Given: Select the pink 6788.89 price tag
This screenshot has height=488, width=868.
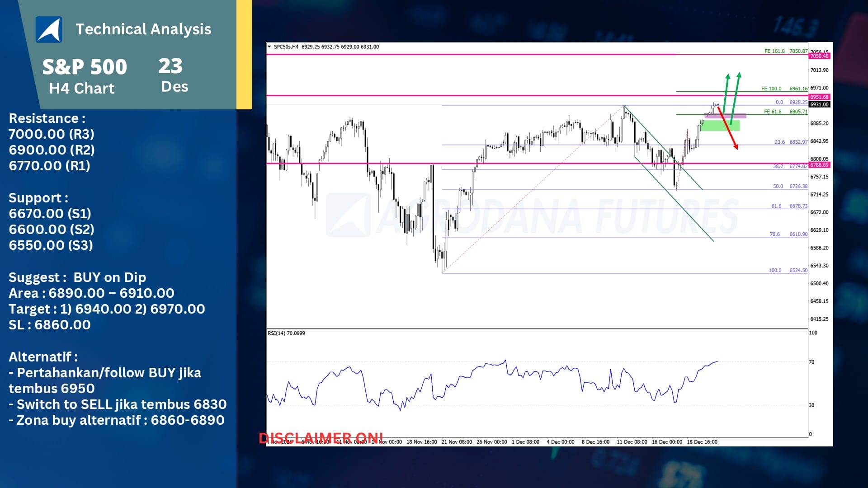Looking at the screenshot, I should coord(819,165).
